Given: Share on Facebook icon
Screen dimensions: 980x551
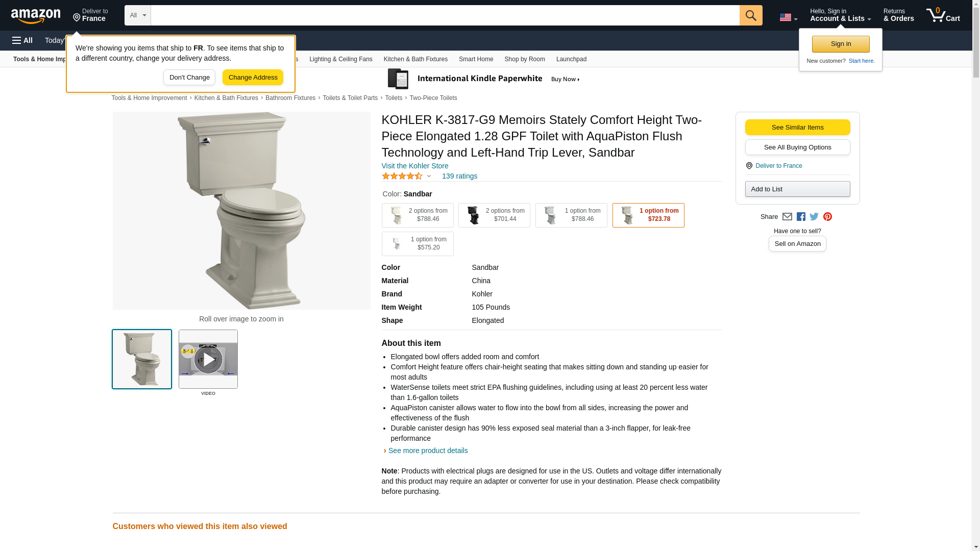Looking at the screenshot, I should point(801,217).
